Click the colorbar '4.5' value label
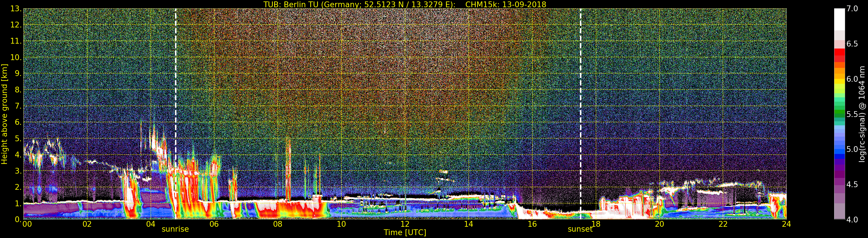This screenshot has height=238, width=868. (852, 185)
